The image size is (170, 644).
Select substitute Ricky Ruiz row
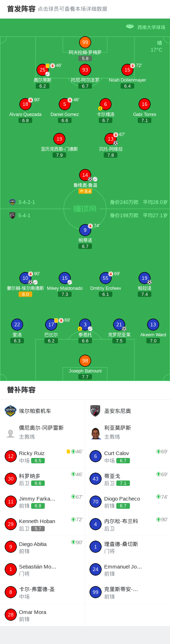tap(43, 456)
